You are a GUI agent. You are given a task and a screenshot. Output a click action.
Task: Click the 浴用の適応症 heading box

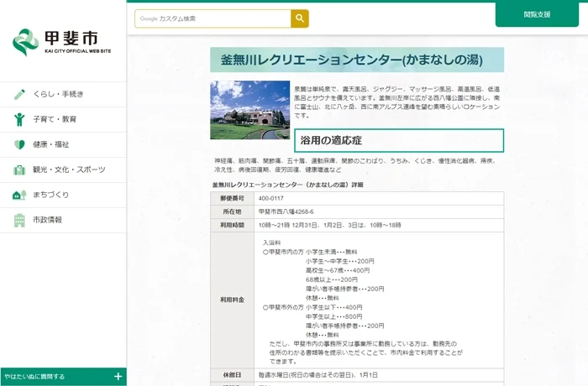(399, 140)
